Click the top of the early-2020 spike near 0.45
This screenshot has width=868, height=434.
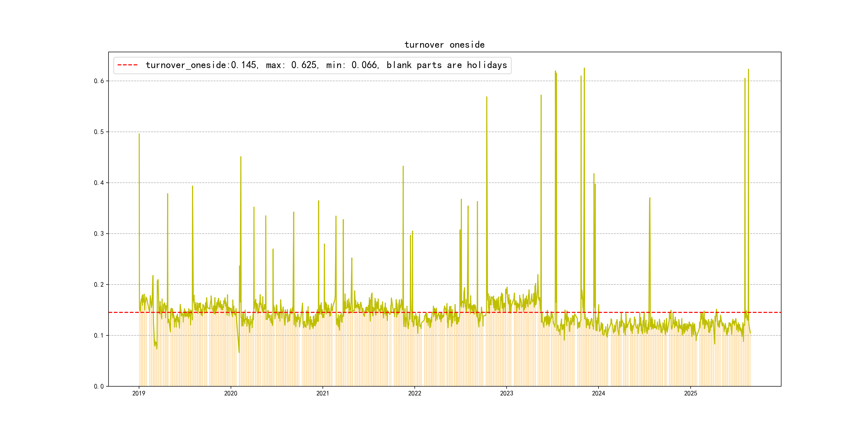241,157
